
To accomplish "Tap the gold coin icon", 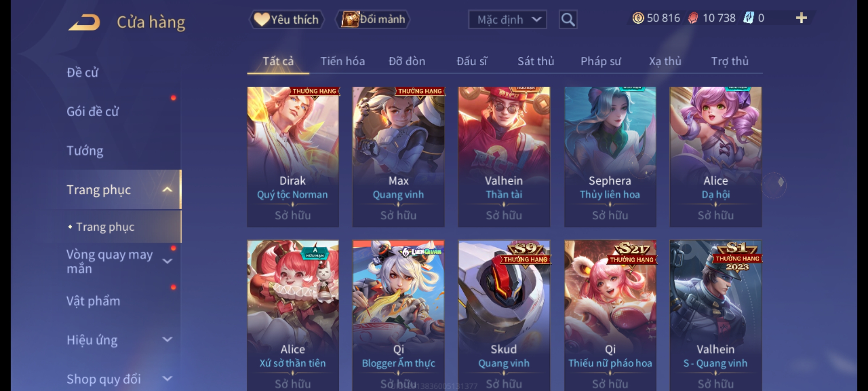I will point(638,18).
